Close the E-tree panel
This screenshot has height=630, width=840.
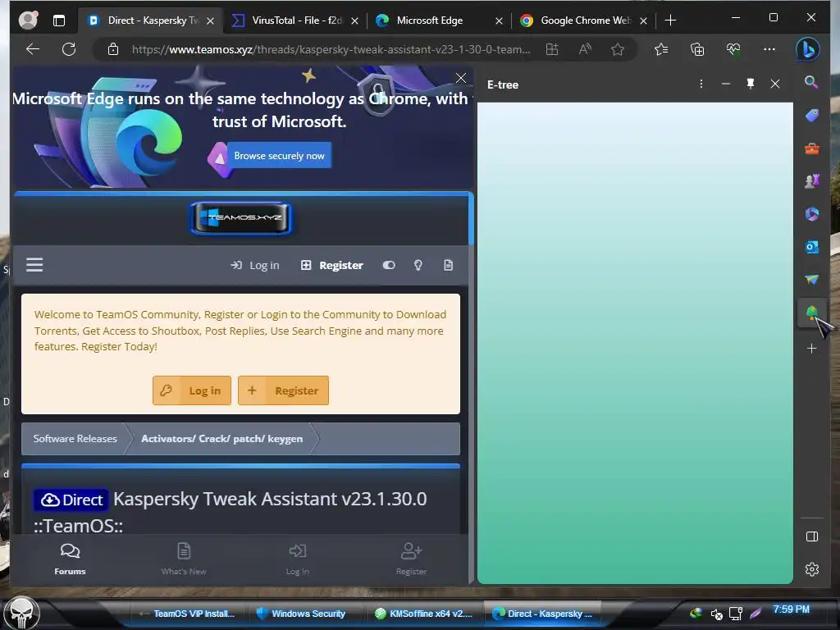[x=774, y=84]
